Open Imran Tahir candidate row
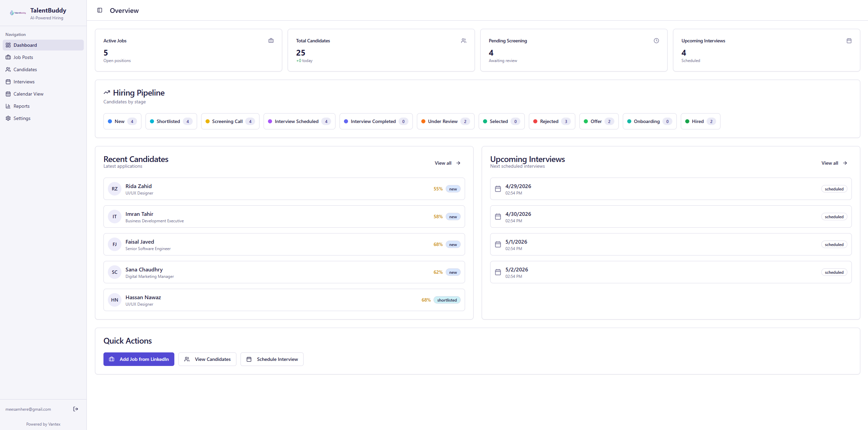Screen dimensions: 868x430 pos(284,217)
